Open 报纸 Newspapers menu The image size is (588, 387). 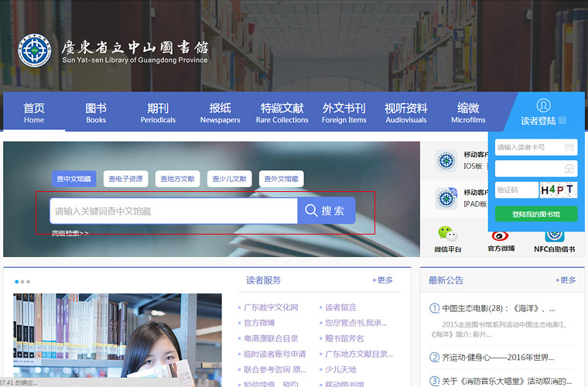[x=220, y=112]
